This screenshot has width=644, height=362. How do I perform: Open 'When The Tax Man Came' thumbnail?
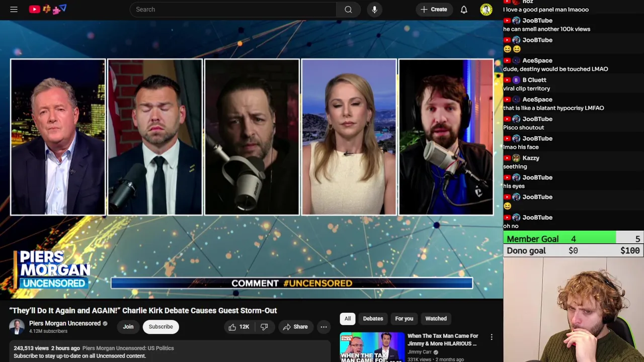pyautogui.click(x=372, y=347)
